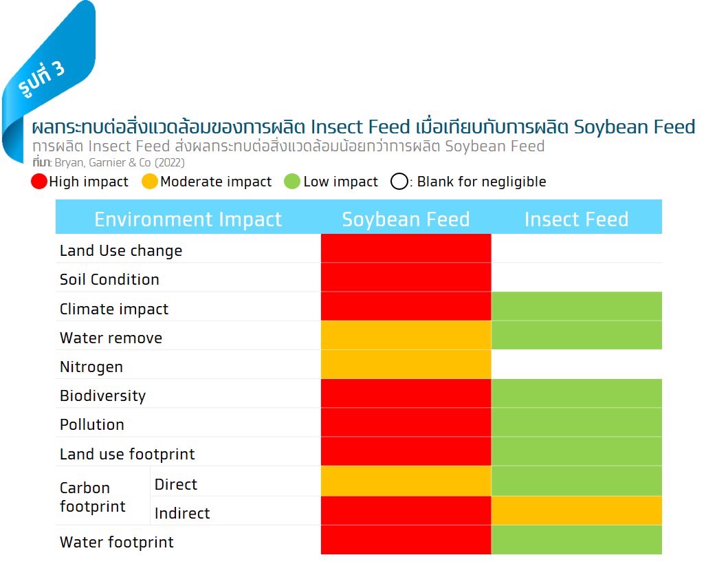Click the orange Insect cell for Indirect carbon

pyautogui.click(x=576, y=510)
